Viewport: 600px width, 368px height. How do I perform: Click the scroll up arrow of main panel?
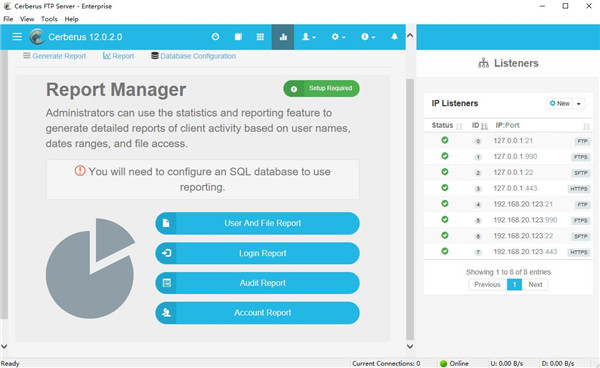[x=410, y=36]
